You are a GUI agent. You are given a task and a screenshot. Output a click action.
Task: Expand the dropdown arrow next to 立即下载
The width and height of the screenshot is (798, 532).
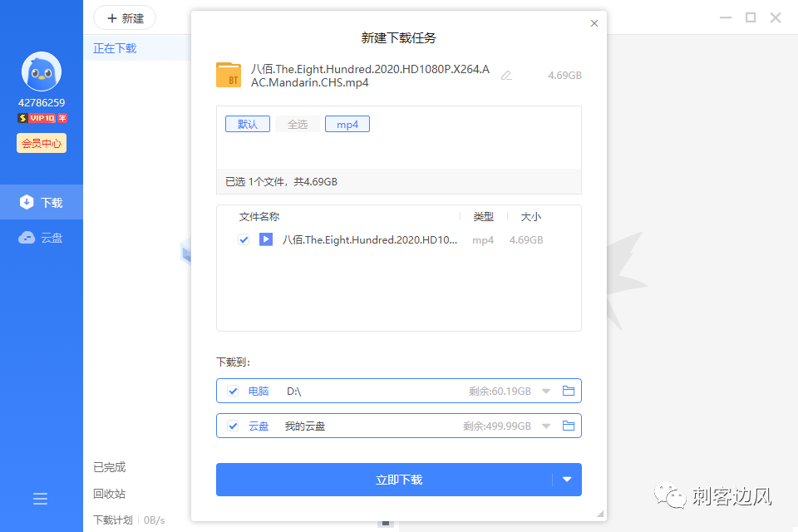coord(567,480)
